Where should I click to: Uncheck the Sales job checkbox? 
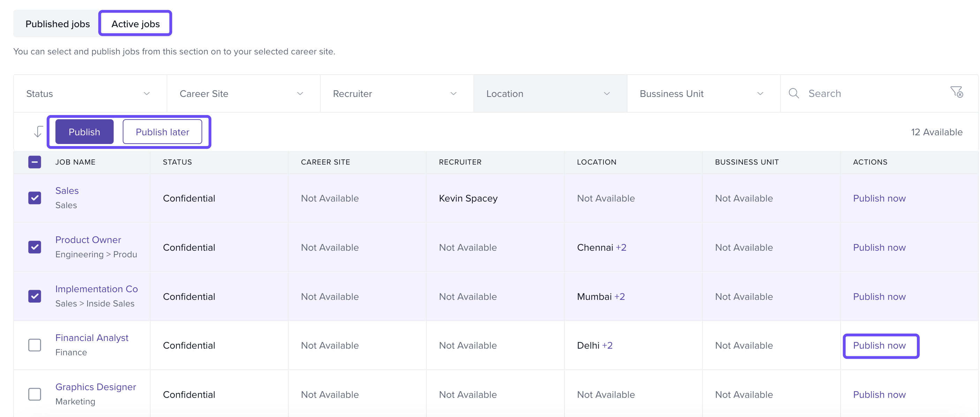35,198
